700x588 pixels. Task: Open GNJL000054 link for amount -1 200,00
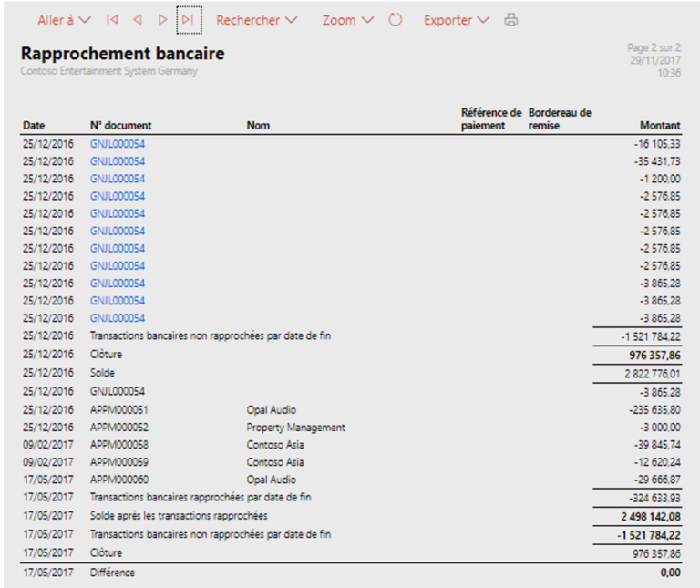point(117,179)
